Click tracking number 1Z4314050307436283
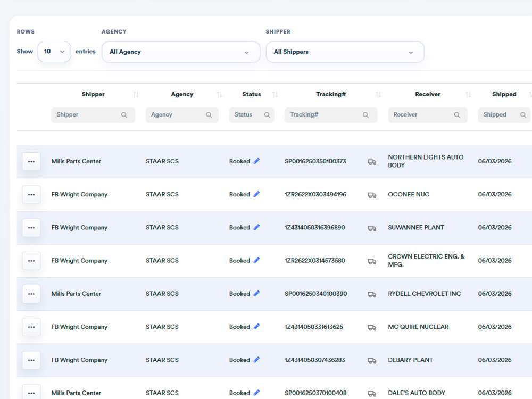 pyautogui.click(x=315, y=360)
